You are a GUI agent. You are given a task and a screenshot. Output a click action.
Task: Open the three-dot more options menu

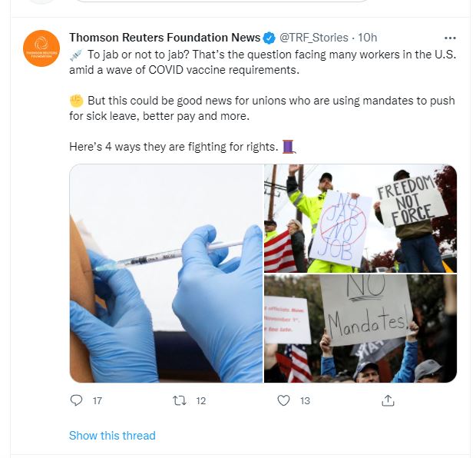pyautogui.click(x=450, y=38)
